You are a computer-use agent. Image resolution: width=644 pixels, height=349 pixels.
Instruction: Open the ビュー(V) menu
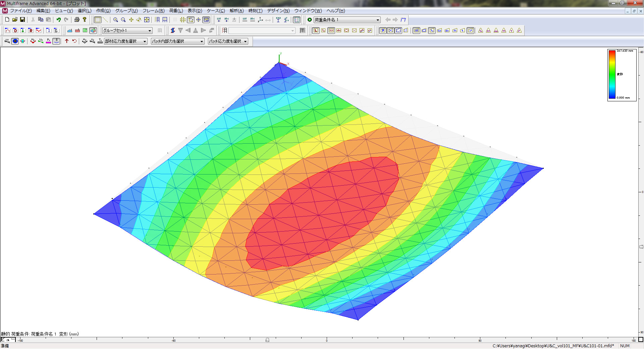pyautogui.click(x=64, y=11)
